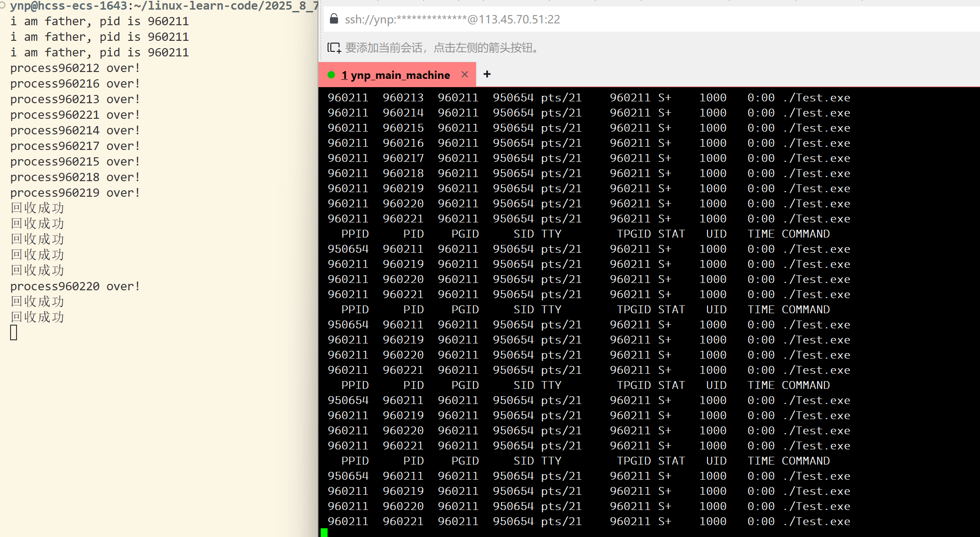Click the line 'process960214 over!'
980x537 pixels.
(75, 130)
